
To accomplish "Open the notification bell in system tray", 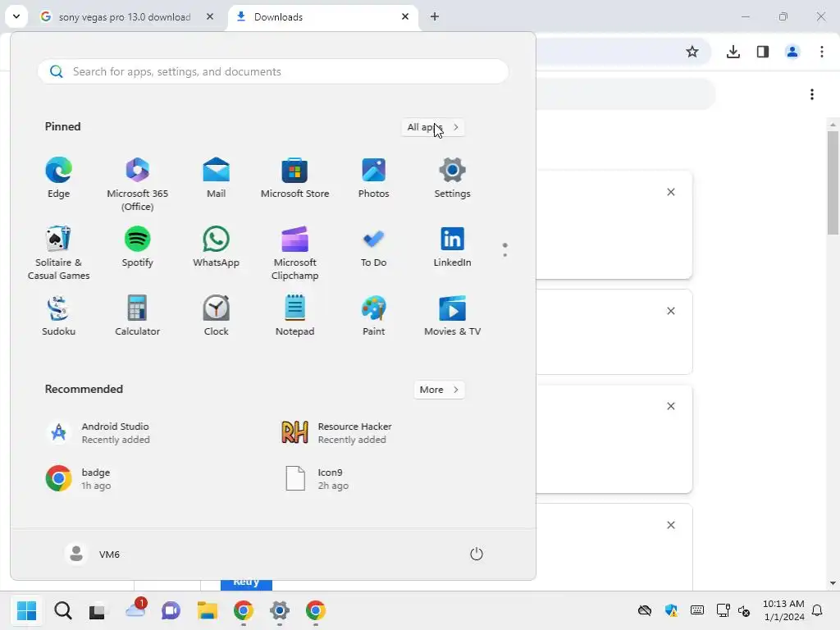I will tap(818, 610).
